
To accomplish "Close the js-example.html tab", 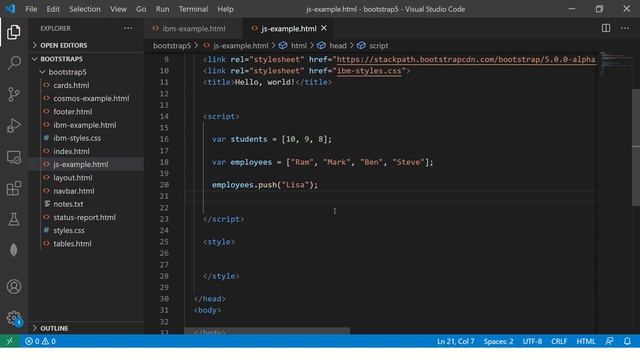I will click(x=324, y=28).
